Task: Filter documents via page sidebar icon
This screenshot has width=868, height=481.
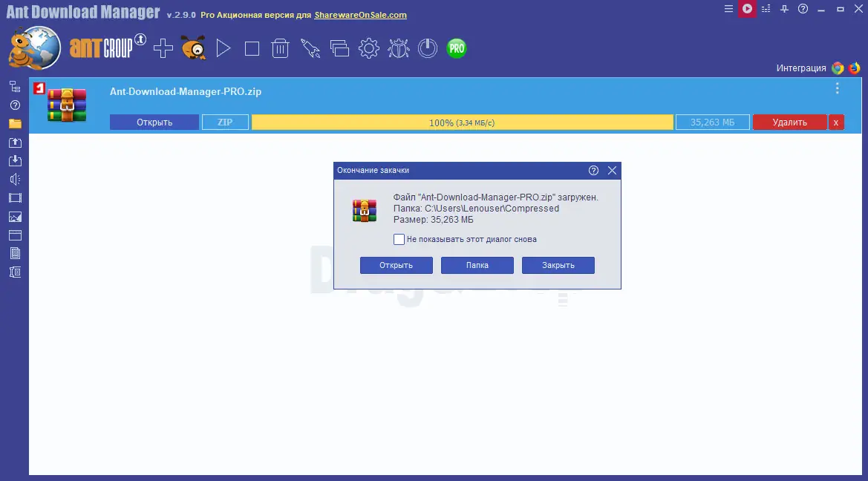Action: pyautogui.click(x=15, y=254)
